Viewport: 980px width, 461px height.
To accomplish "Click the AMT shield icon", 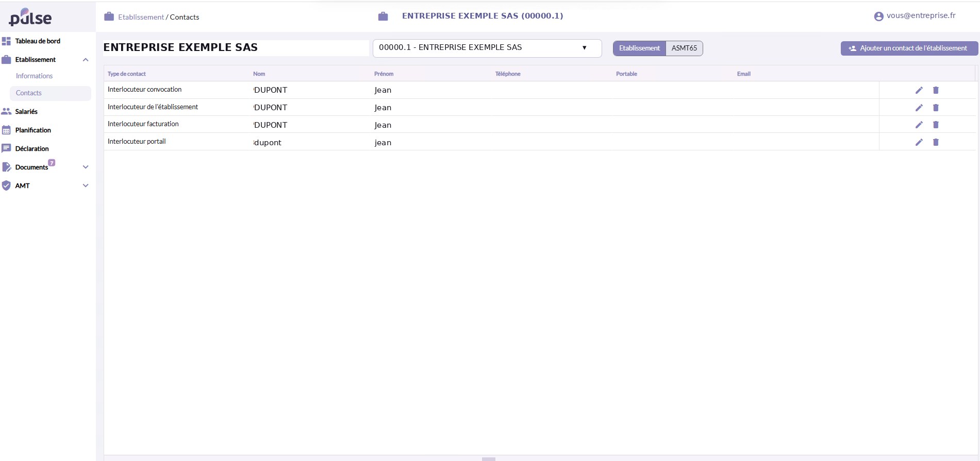I will [6, 185].
